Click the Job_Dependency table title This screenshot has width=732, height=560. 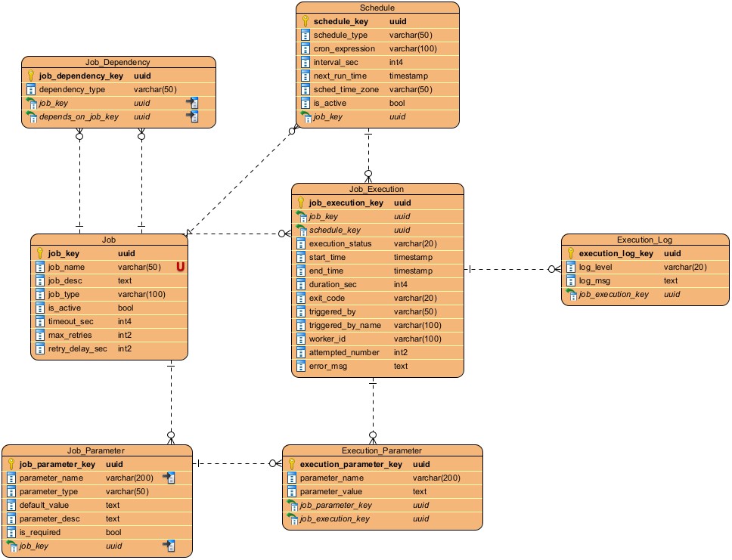point(118,62)
